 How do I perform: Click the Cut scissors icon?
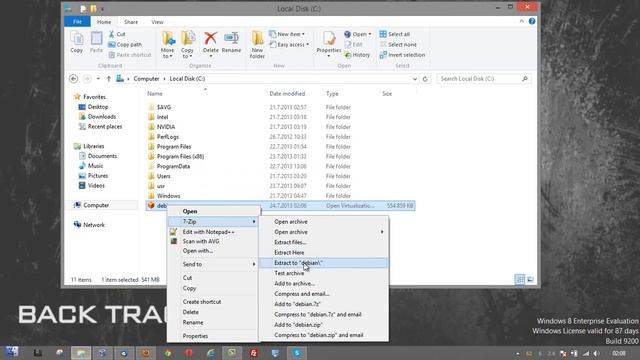pyautogui.click(x=111, y=34)
